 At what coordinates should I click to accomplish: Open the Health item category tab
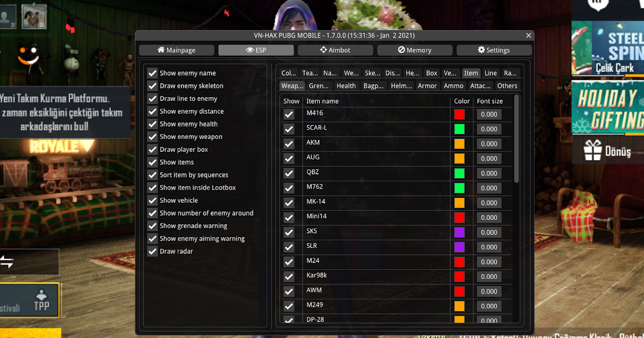click(x=346, y=86)
